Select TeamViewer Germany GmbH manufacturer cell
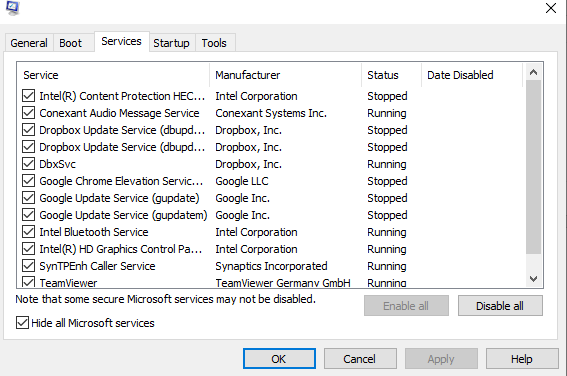Viewport: 567px width, 376px height. tap(283, 283)
